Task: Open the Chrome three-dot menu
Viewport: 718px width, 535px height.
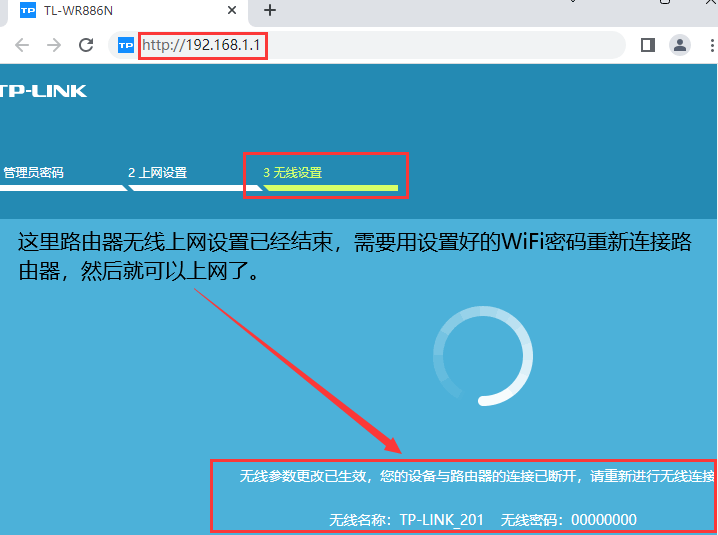Action: pos(712,45)
